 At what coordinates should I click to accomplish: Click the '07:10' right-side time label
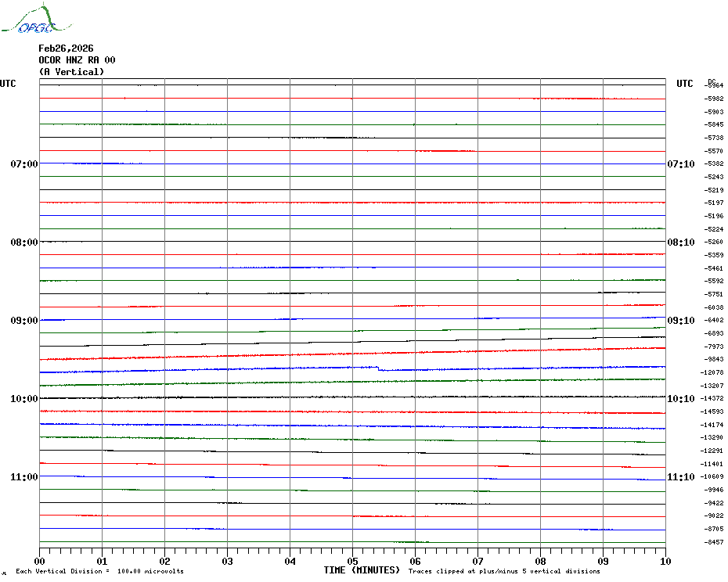[681, 163]
